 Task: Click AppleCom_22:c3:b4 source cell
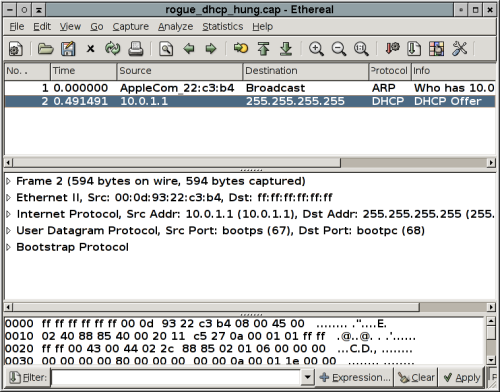[x=177, y=88]
